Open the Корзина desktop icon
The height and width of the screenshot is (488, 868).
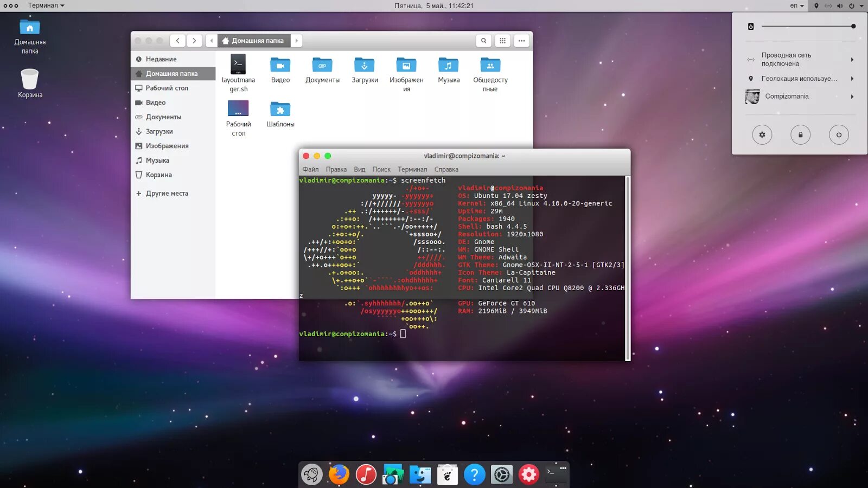(x=30, y=83)
